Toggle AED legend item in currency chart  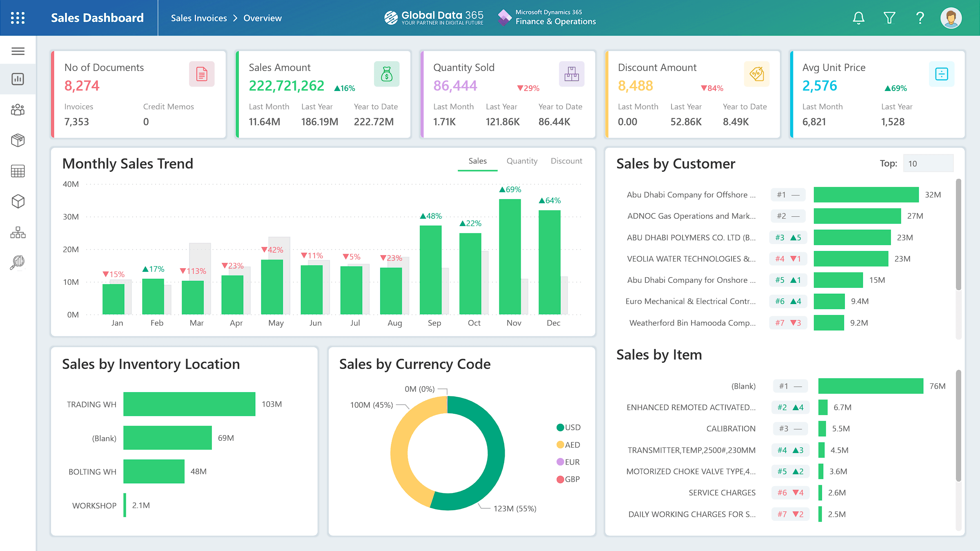point(568,445)
